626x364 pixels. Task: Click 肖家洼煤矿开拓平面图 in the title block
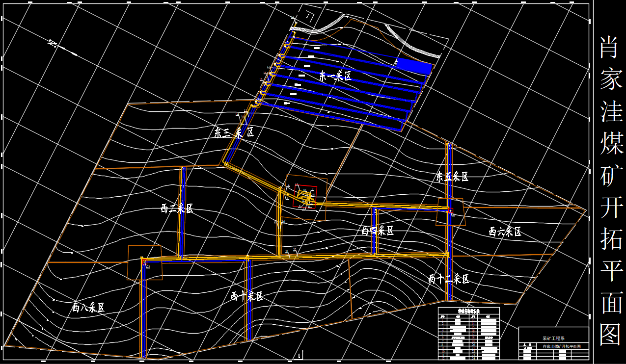(x=561, y=346)
